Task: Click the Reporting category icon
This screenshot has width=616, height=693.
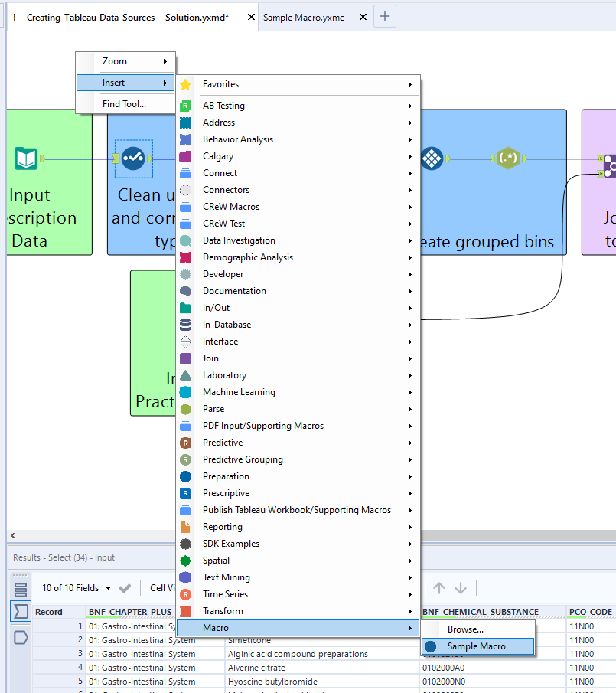Action: click(x=186, y=527)
